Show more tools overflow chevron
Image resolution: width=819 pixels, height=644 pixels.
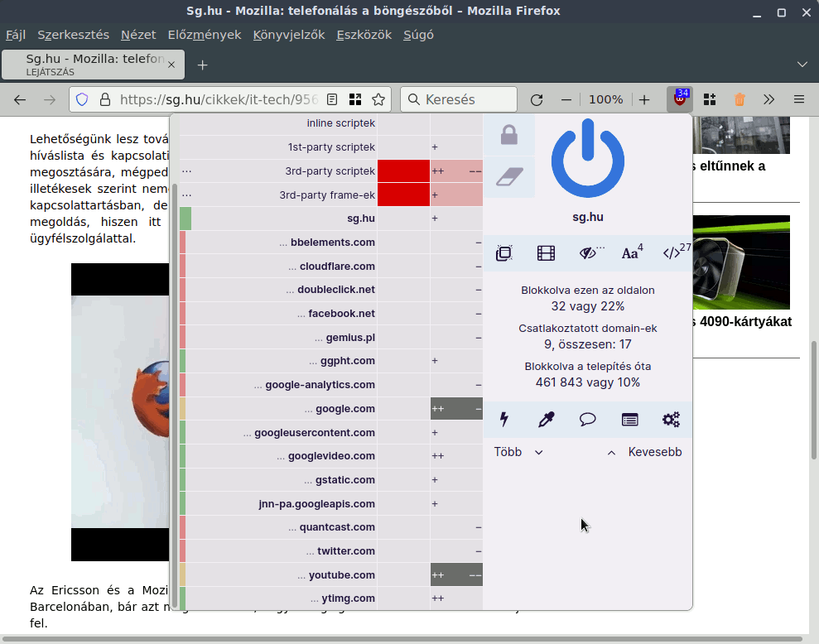pyautogui.click(x=768, y=99)
